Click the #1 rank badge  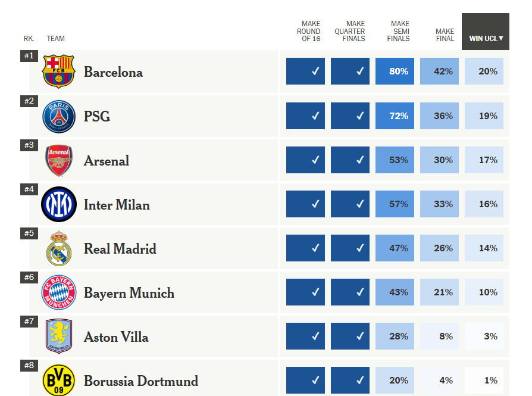pos(29,56)
